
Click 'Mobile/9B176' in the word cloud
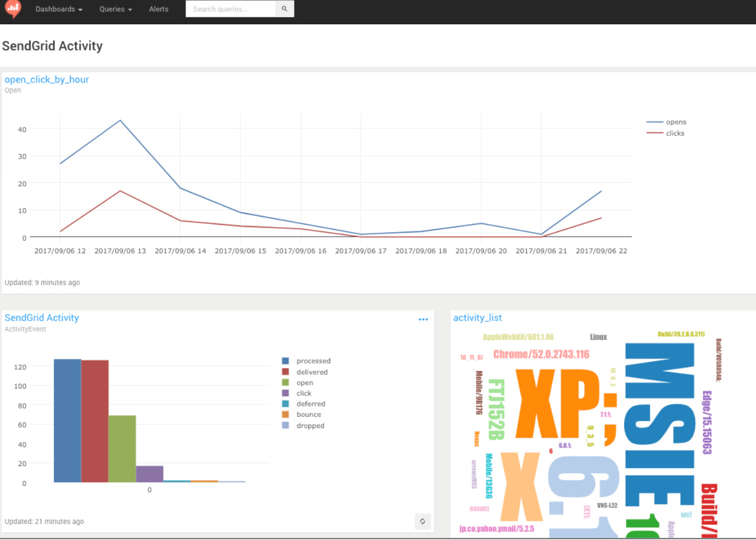click(479, 393)
